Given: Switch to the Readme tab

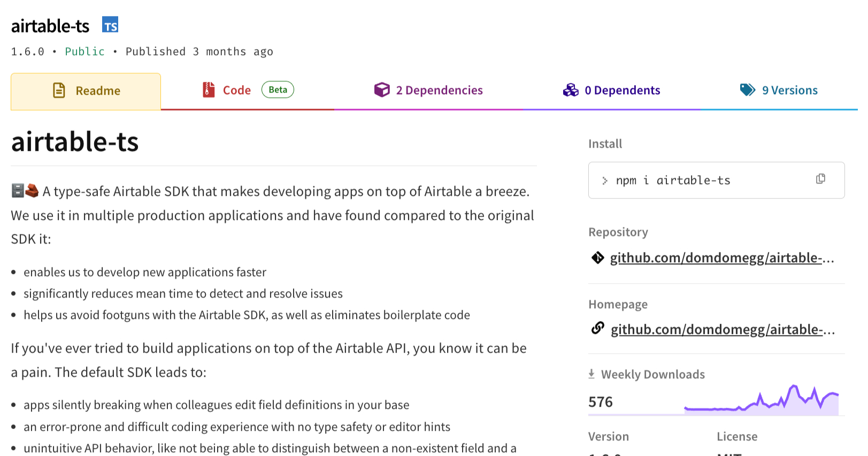Looking at the screenshot, I should [86, 91].
